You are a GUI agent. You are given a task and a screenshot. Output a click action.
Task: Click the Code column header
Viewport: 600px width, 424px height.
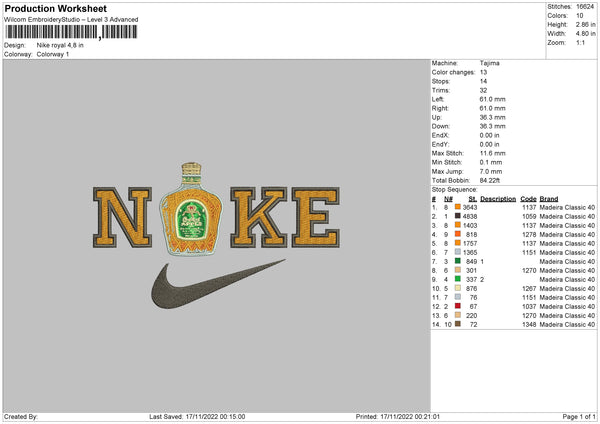[x=528, y=199]
